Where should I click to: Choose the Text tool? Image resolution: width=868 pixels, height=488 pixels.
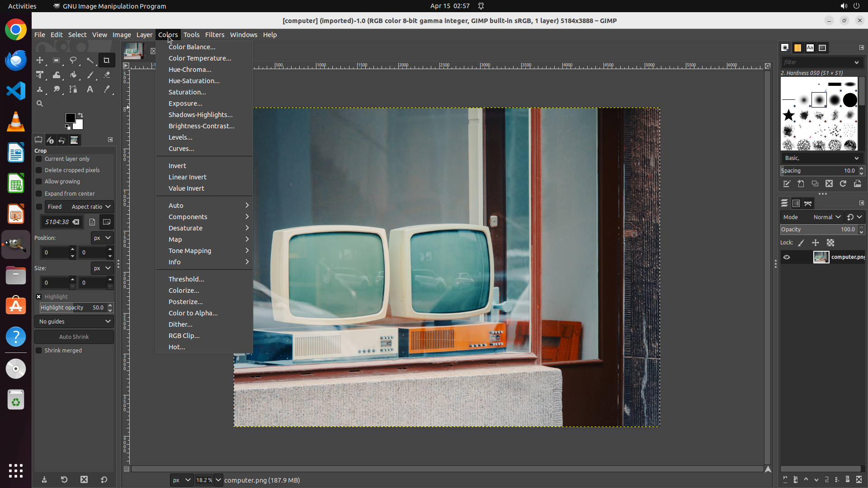point(90,89)
